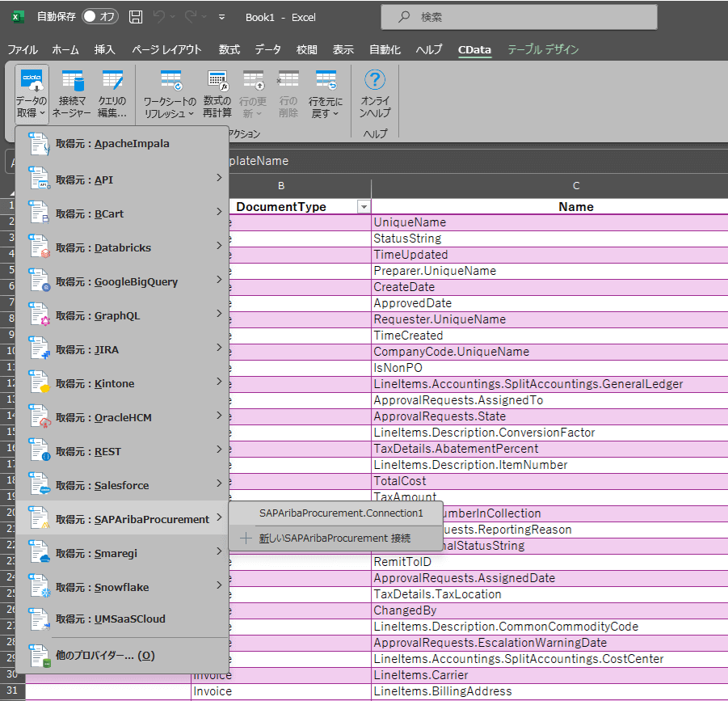
Task: Switch to the ホーム tab
Action: click(65, 49)
